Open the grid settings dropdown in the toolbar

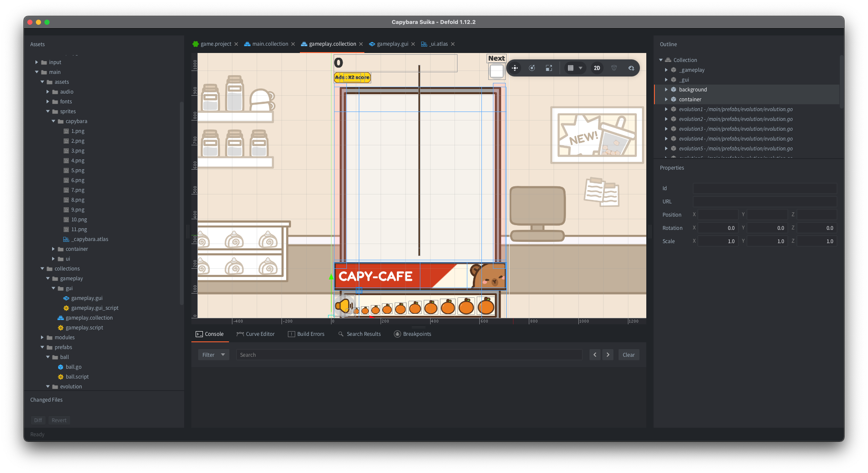[x=580, y=68]
